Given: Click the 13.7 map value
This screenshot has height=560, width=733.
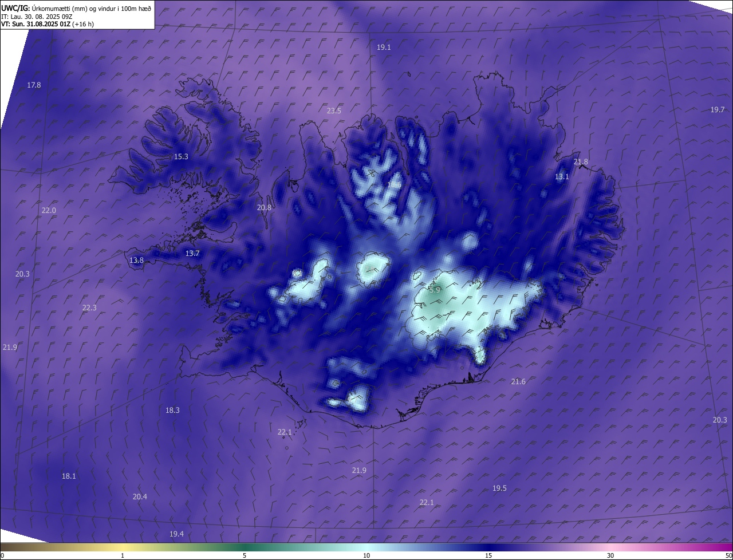Looking at the screenshot, I should (x=192, y=253).
